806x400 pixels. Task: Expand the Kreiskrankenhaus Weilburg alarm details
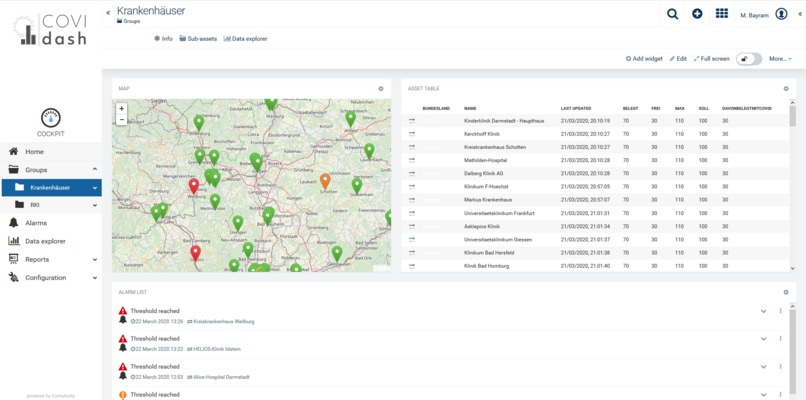pos(763,311)
